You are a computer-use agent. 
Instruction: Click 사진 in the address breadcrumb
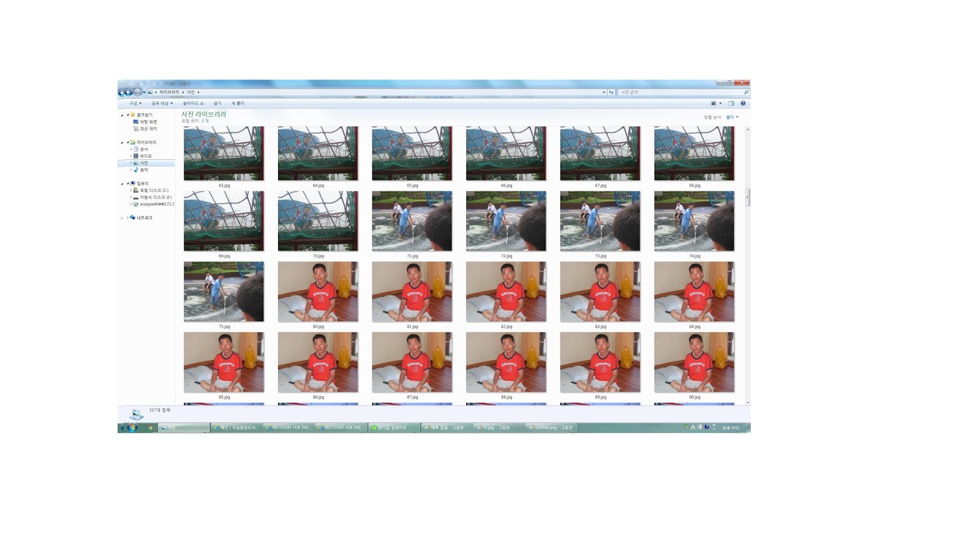(190, 92)
